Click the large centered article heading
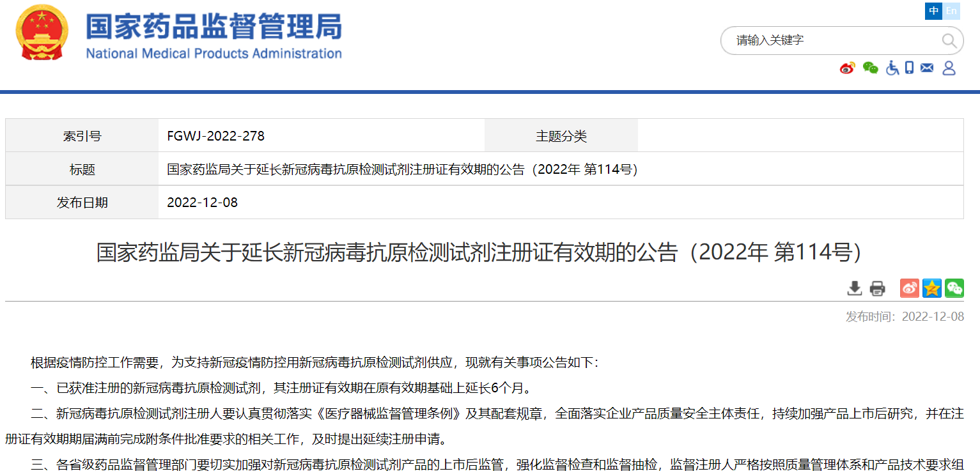The image size is (980, 476). point(479,252)
